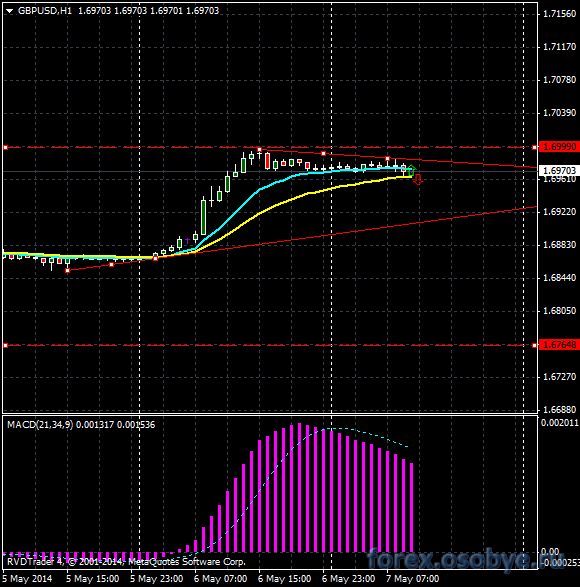Select the green buy arrow marker
This screenshot has width=580, height=587.
pos(412,170)
